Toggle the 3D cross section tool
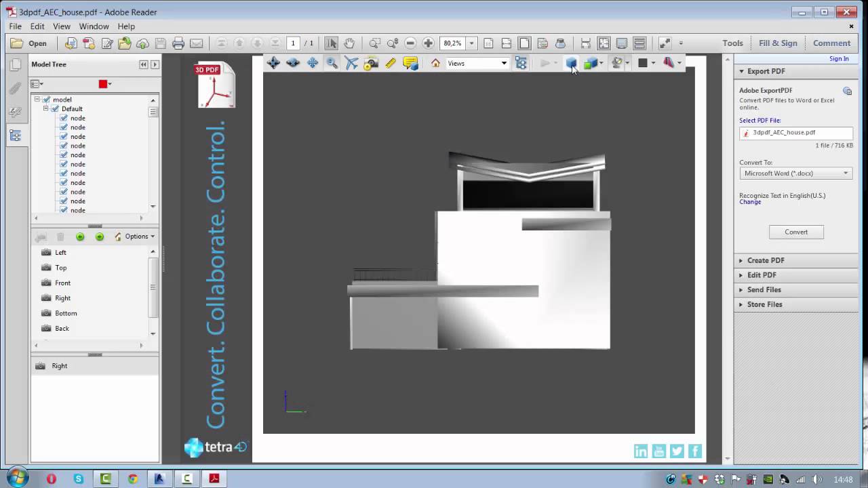This screenshot has height=488, width=868. coord(669,63)
